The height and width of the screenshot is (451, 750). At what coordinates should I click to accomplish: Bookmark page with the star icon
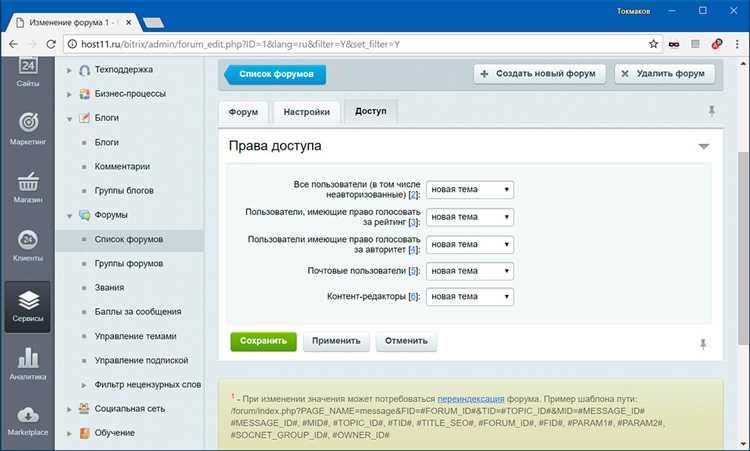point(653,44)
